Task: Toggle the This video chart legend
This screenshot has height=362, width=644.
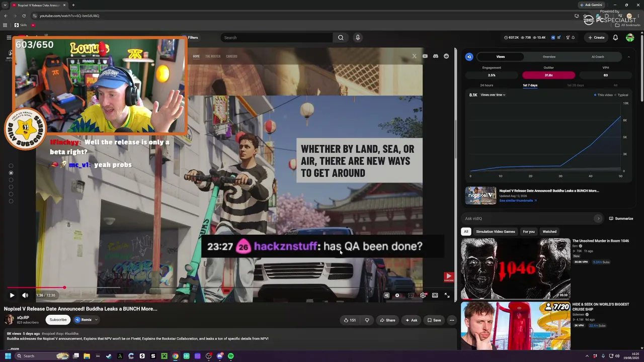Action: coord(604,95)
